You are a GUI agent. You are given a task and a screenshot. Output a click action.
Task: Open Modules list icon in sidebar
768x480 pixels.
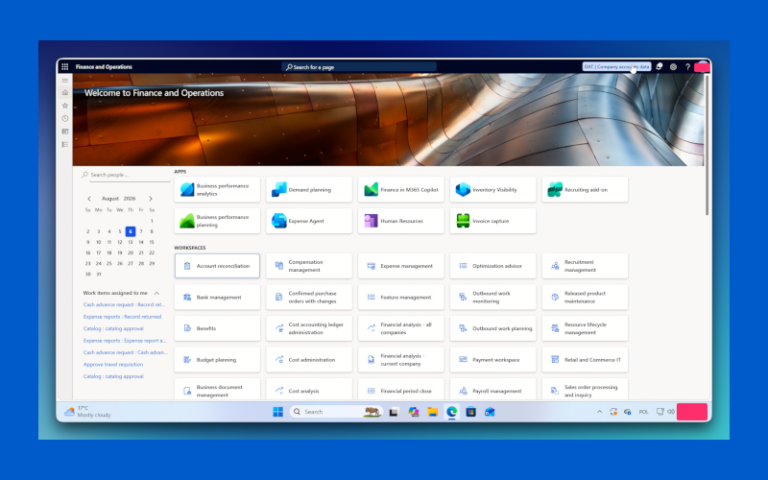[x=65, y=144]
